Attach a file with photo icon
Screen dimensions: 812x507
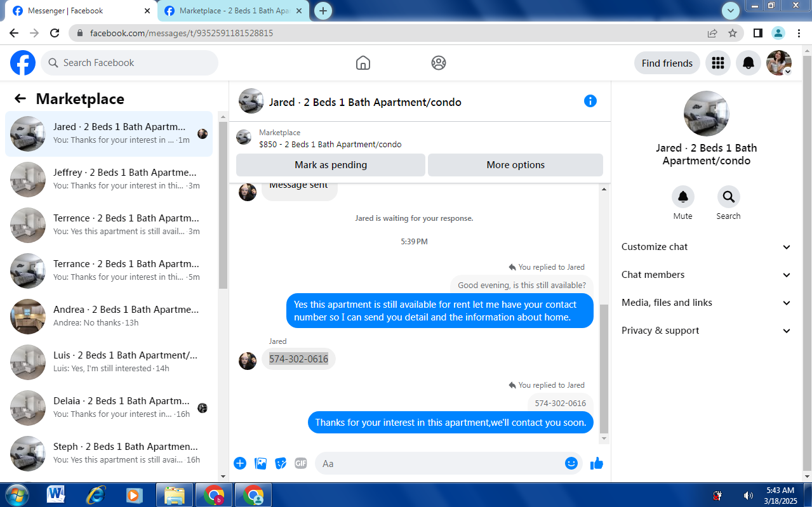[260, 463]
